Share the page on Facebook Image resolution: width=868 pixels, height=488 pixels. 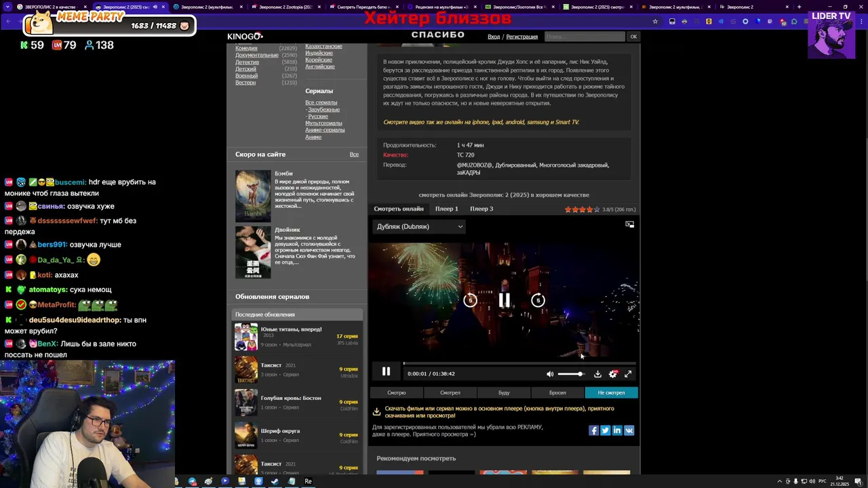[593, 430]
